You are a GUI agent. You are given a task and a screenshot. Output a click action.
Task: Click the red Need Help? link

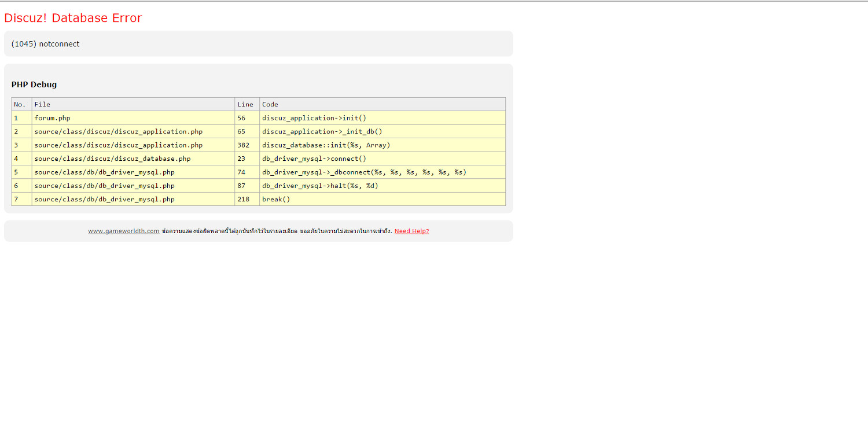pos(411,231)
